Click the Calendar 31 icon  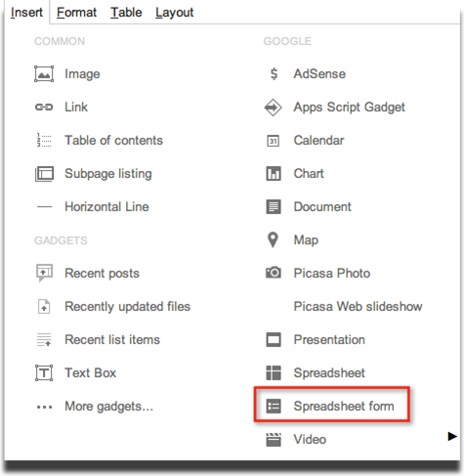273,141
